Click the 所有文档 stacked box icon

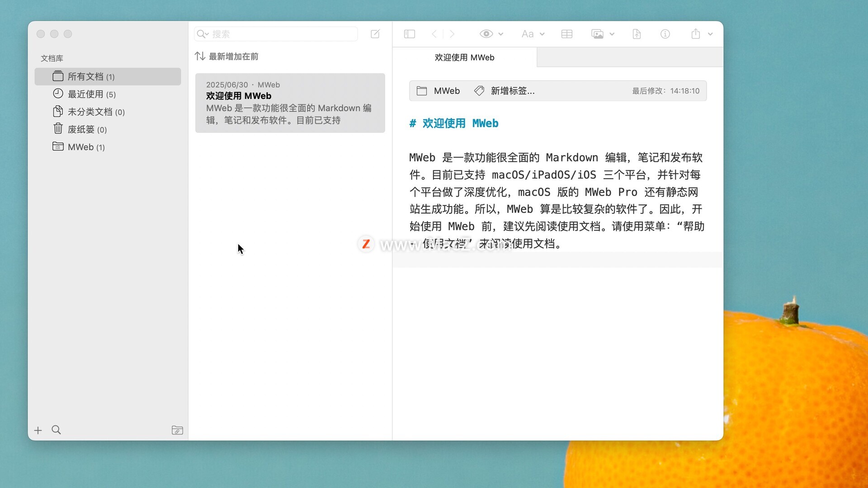click(58, 76)
